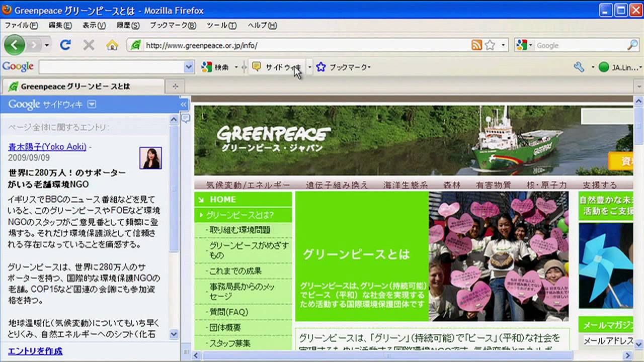Click the エントリを作成 link
Image resolution: width=644 pixels, height=362 pixels.
pyautogui.click(x=35, y=351)
